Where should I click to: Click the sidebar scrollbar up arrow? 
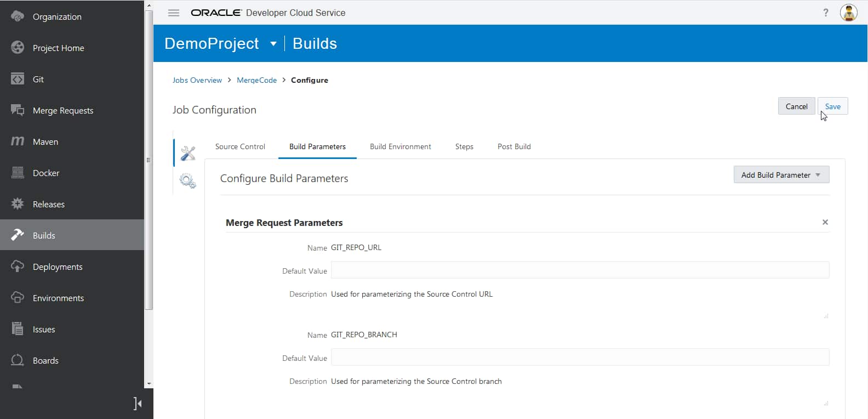click(149, 5)
